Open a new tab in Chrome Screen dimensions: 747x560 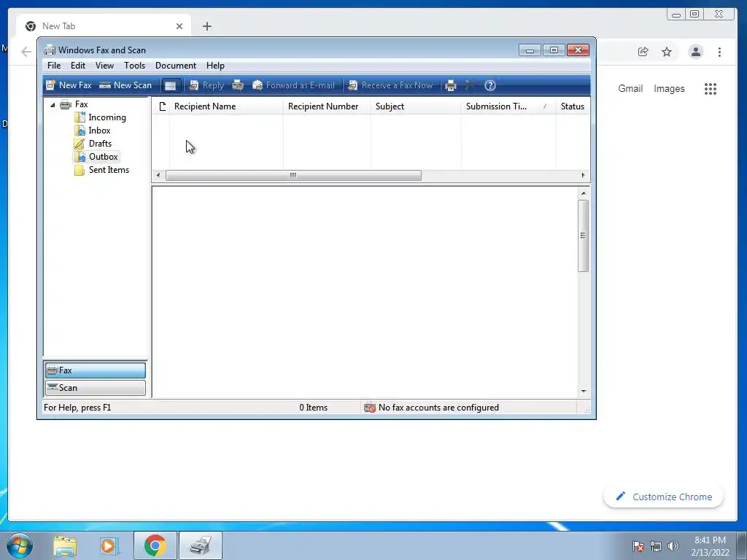pyautogui.click(x=206, y=26)
